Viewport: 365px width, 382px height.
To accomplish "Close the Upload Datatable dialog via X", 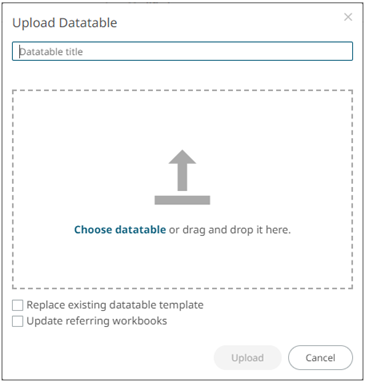I will (348, 17).
